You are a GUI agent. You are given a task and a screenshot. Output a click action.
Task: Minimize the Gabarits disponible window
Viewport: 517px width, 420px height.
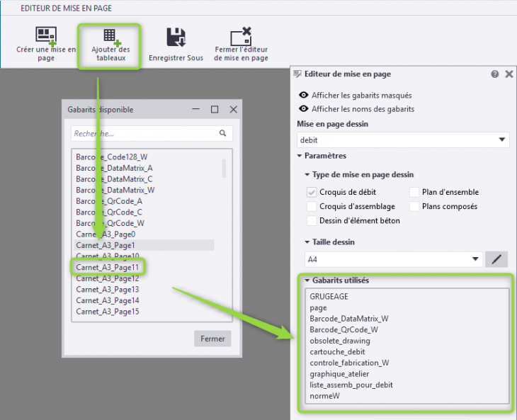196,109
